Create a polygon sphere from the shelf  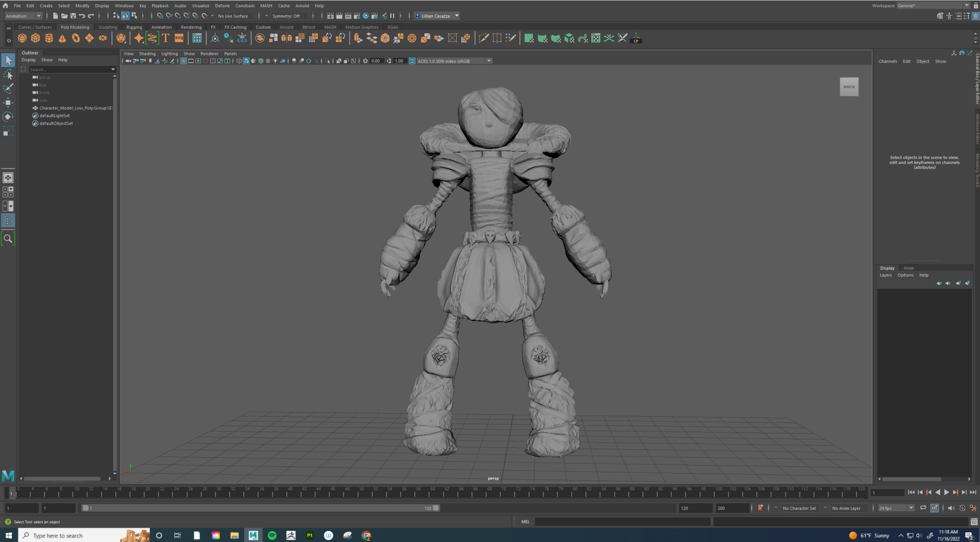tap(22, 38)
